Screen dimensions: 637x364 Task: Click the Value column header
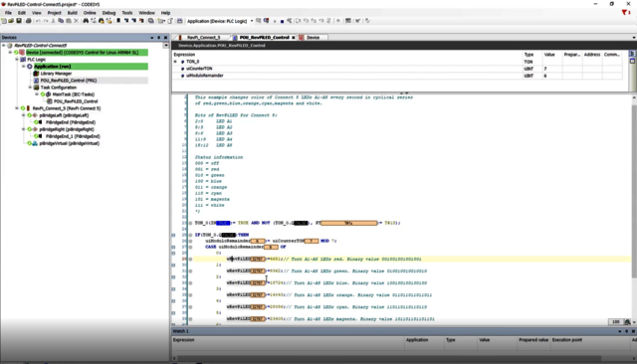coord(551,55)
